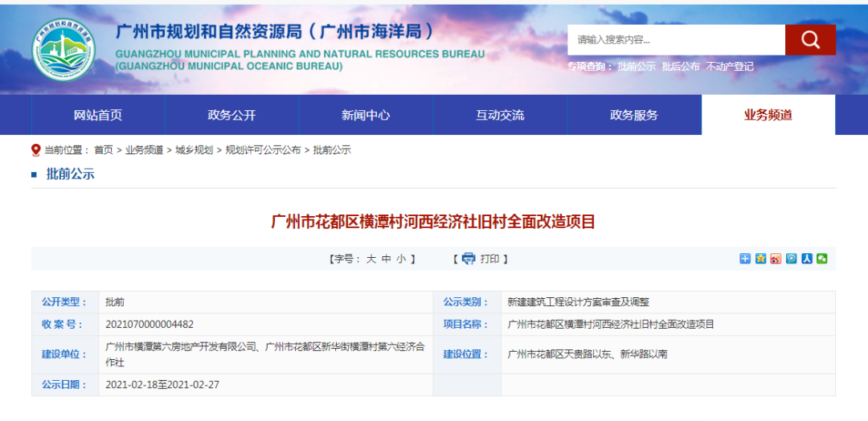Click inside the search input field
The height and width of the screenshot is (421, 868).
coord(675,39)
